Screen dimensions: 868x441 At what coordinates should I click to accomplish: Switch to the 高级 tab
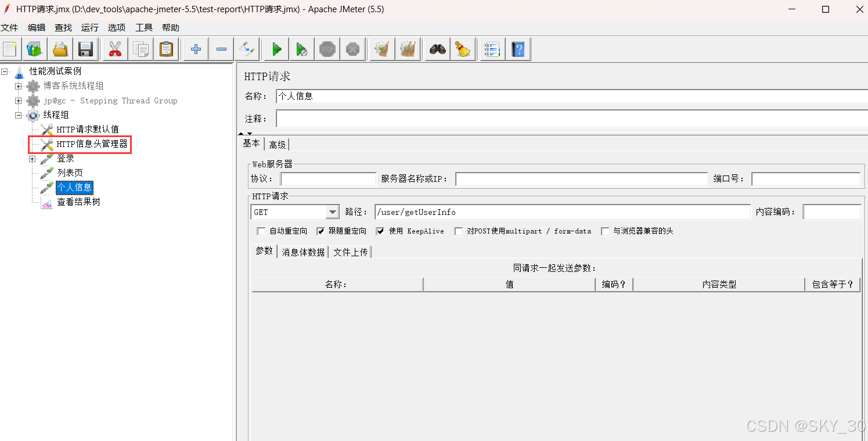coord(277,144)
